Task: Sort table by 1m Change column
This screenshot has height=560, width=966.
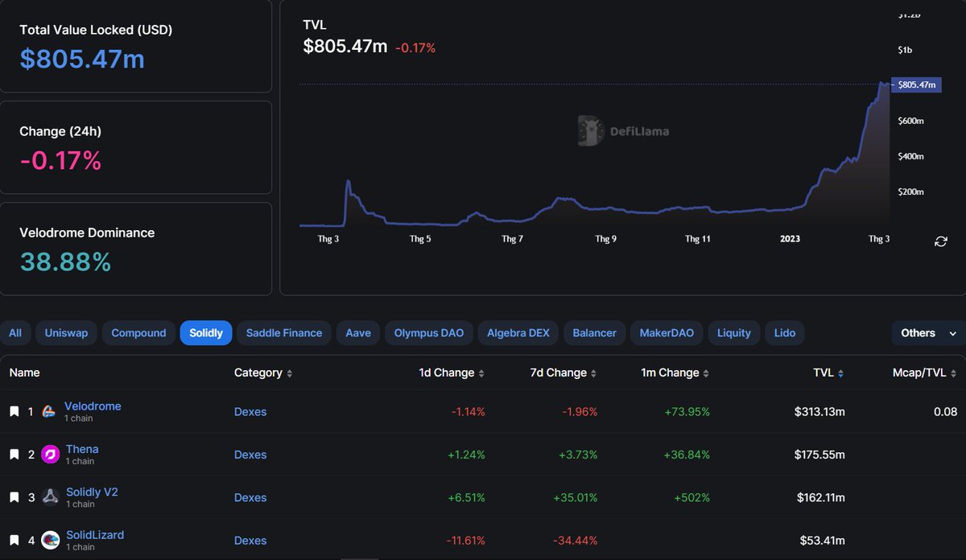Action: click(x=674, y=373)
